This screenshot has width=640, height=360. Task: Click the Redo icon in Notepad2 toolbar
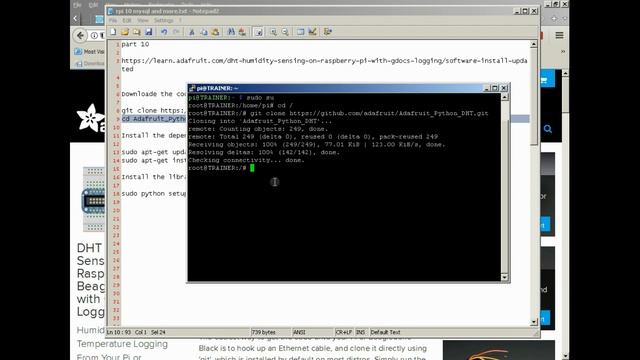(176, 32)
